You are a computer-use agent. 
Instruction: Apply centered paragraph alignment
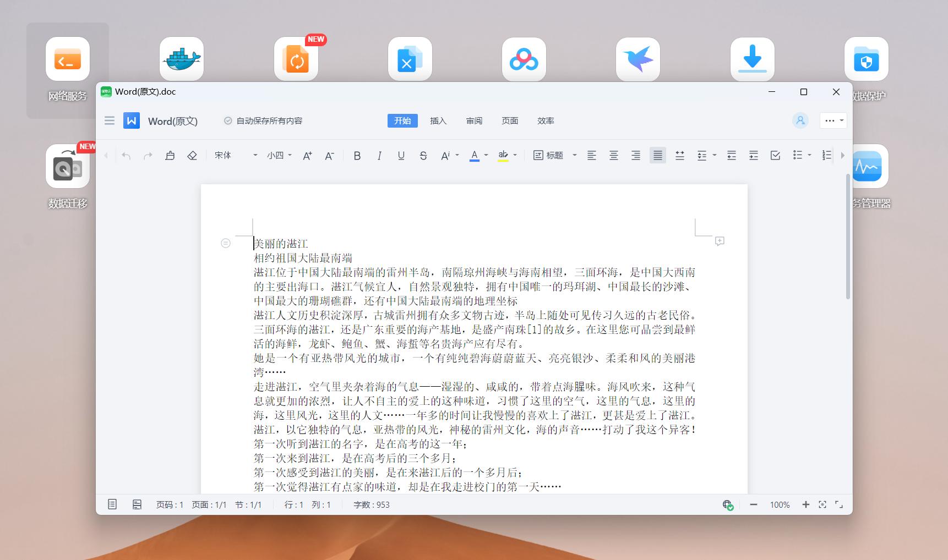(613, 155)
